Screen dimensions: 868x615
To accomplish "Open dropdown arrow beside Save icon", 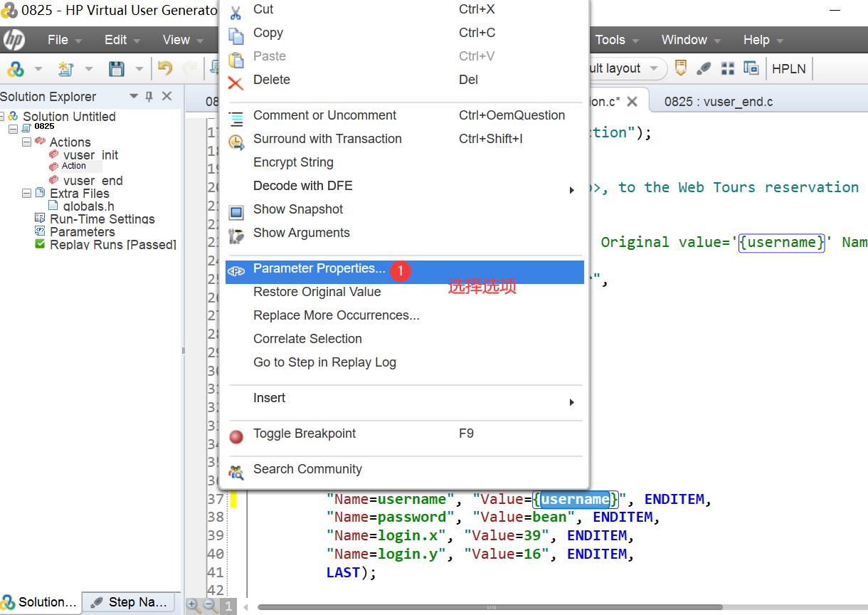I will pyautogui.click(x=139, y=69).
